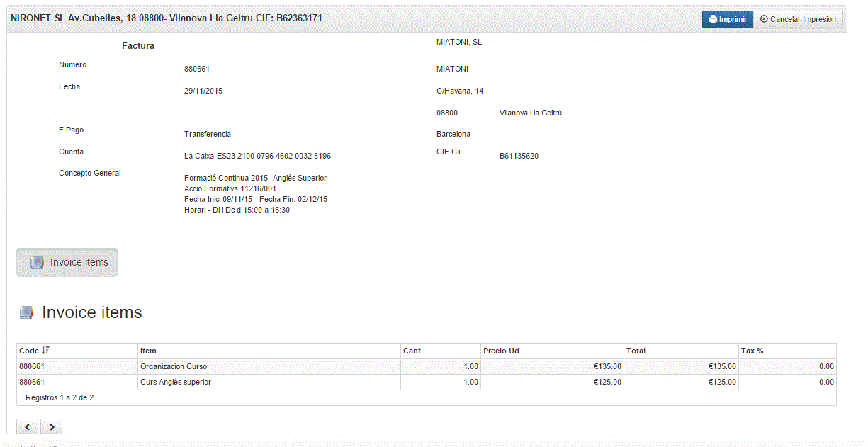Open the Invoice items tab button
The height and width of the screenshot is (447, 868).
coord(67,262)
